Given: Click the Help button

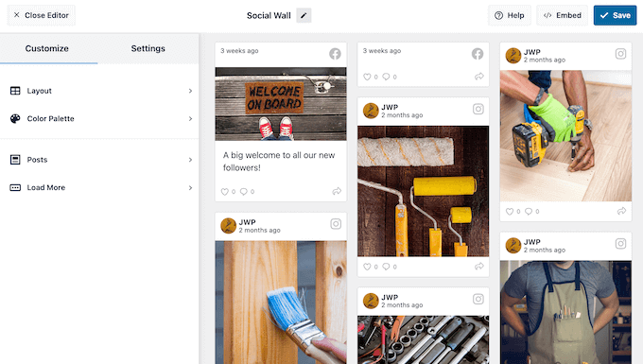Looking at the screenshot, I should pyautogui.click(x=510, y=15).
